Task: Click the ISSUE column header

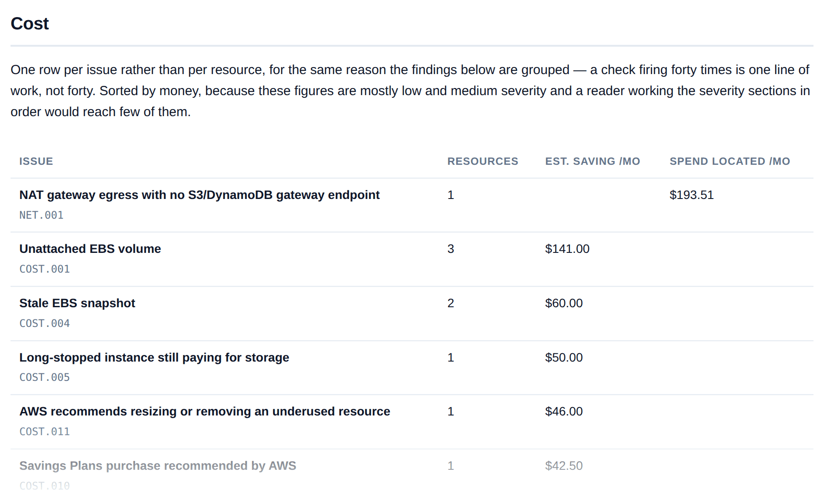Action: point(36,161)
